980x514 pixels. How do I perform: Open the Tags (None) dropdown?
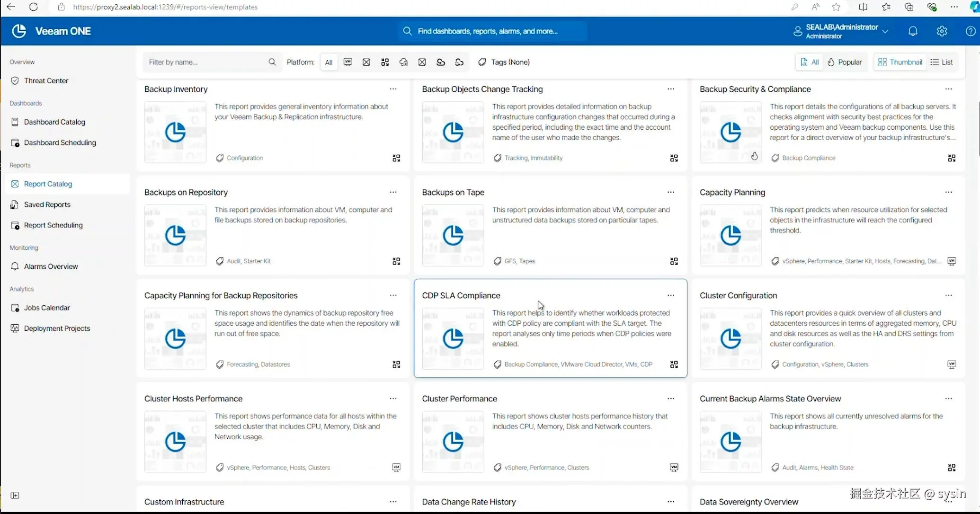pos(503,62)
